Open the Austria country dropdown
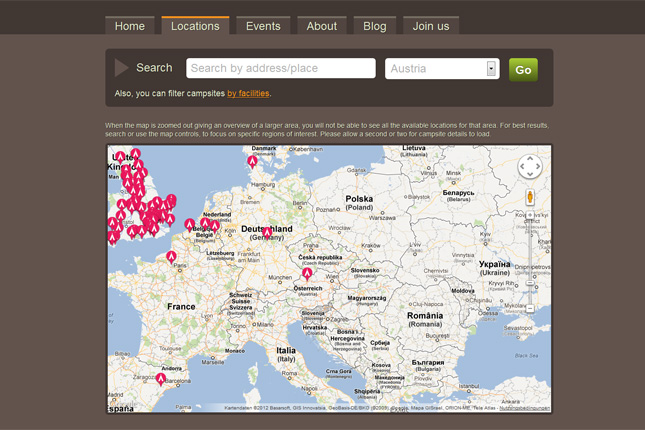This screenshot has height=430, width=645. click(x=442, y=68)
